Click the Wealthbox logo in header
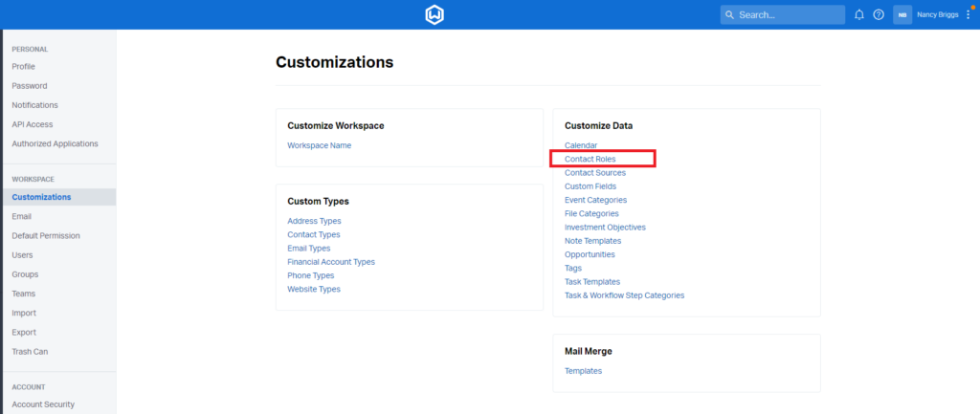Image resolution: width=980 pixels, height=414 pixels. tap(434, 15)
